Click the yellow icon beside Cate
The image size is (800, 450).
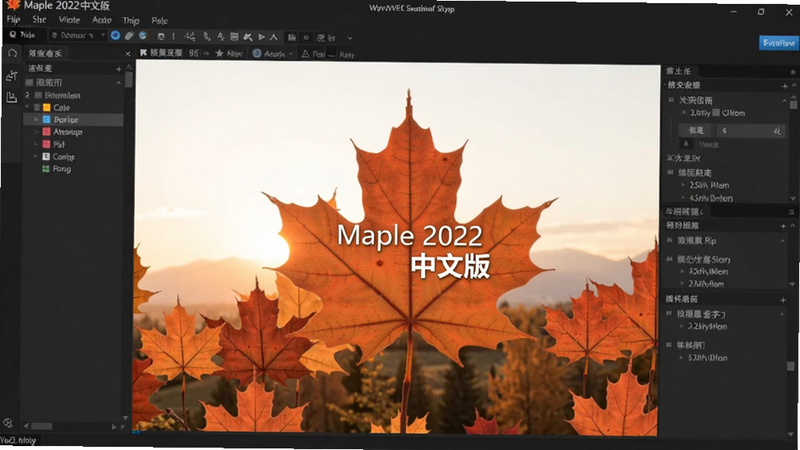click(x=46, y=108)
